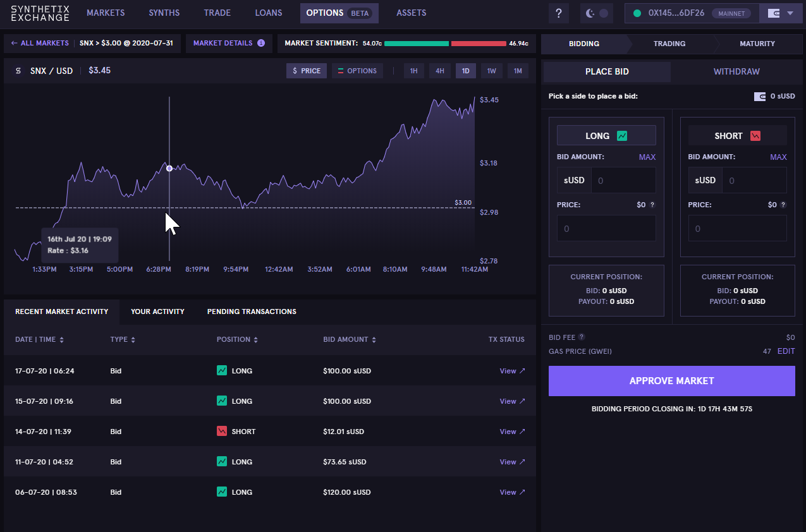Click the green long icon in the 06-07-20 row
Screen dimensions: 806x532
222,492
